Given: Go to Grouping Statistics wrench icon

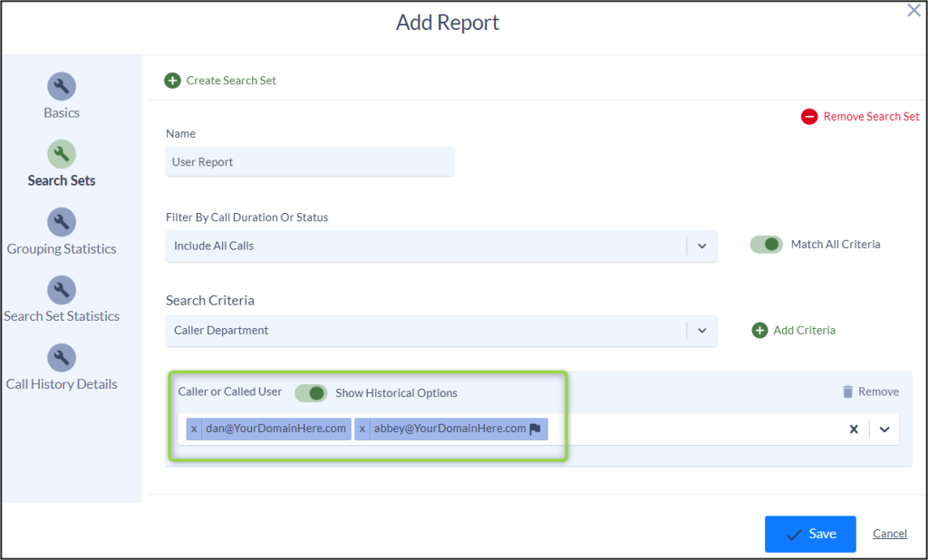Looking at the screenshot, I should tap(62, 222).
